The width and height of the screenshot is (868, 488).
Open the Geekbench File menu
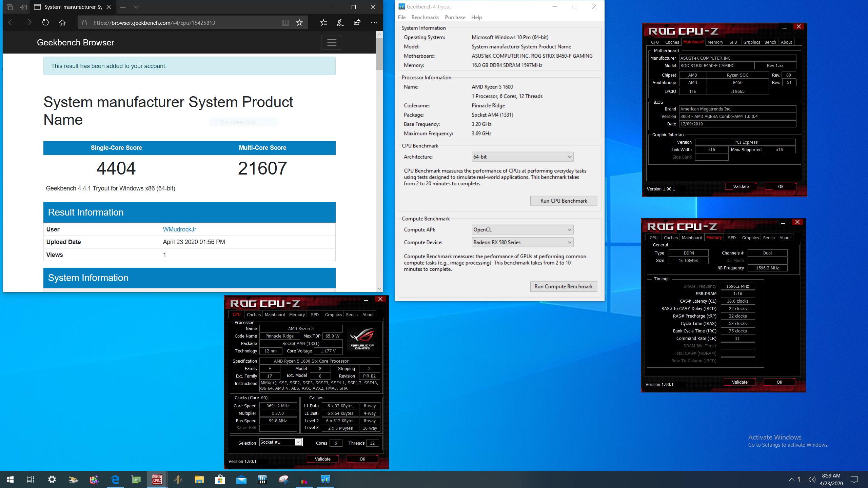pyautogui.click(x=402, y=17)
